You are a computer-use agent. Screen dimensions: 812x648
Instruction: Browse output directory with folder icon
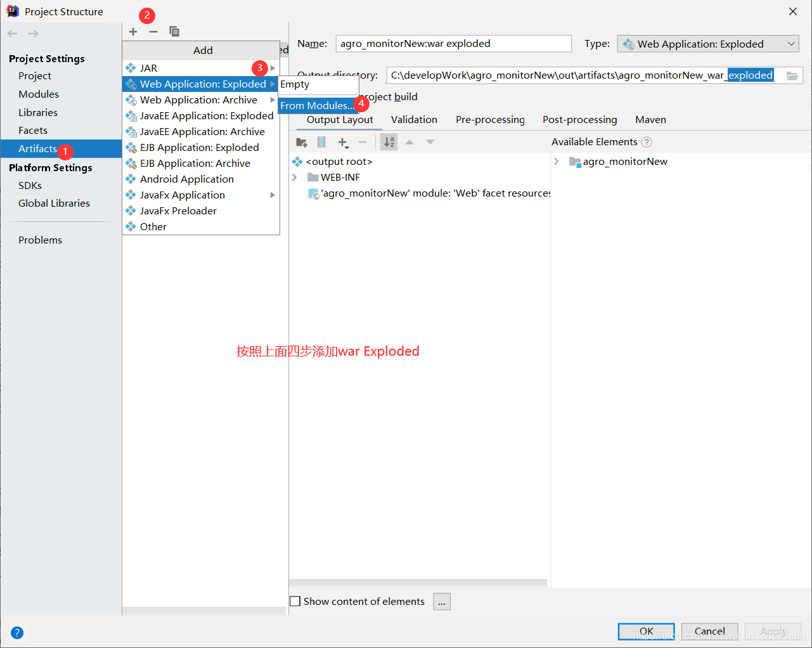(792, 75)
